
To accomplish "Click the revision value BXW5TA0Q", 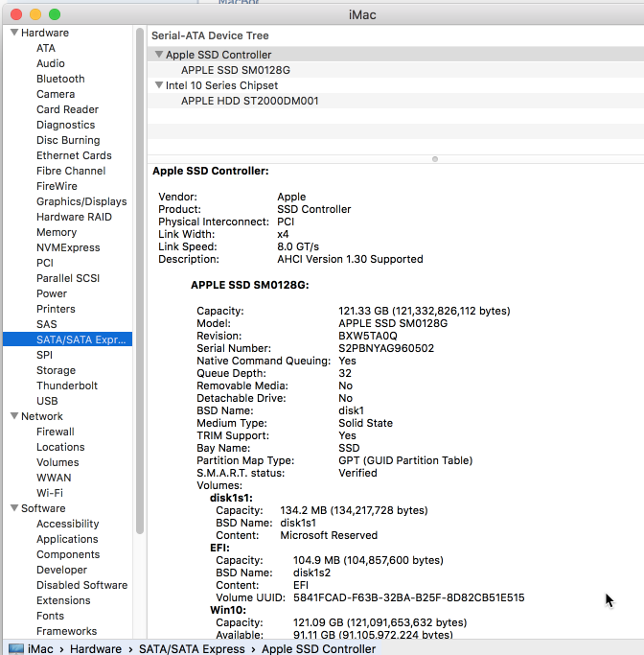I will click(368, 336).
